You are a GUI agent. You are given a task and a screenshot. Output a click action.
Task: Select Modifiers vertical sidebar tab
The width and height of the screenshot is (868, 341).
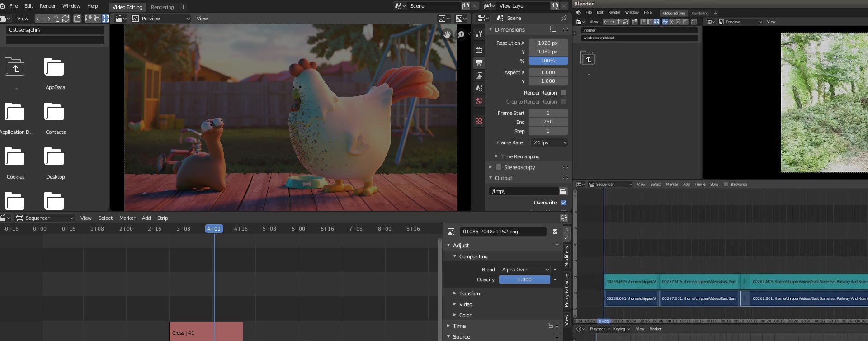tap(566, 256)
